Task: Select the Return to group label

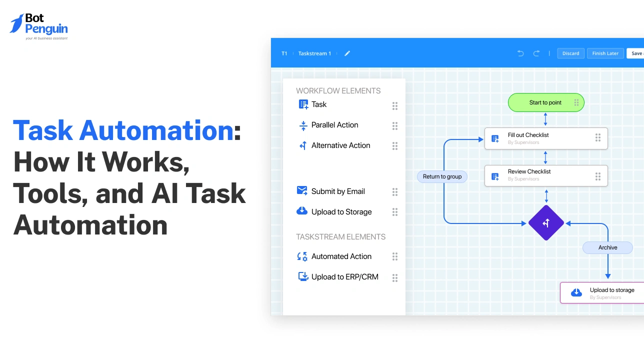Action: pyautogui.click(x=442, y=176)
